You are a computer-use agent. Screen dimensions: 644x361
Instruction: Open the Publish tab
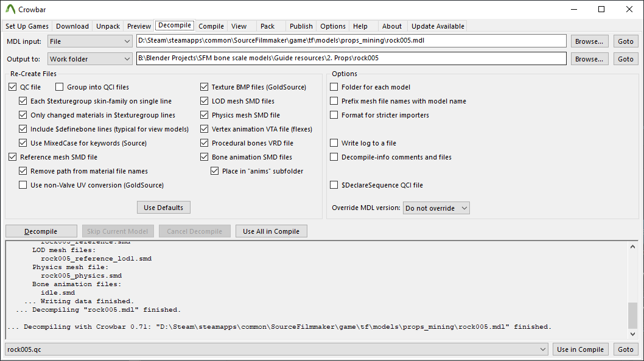coord(301,26)
